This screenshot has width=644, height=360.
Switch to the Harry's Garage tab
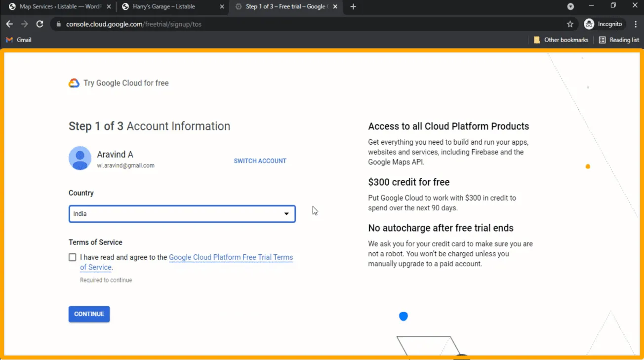pyautogui.click(x=165, y=7)
